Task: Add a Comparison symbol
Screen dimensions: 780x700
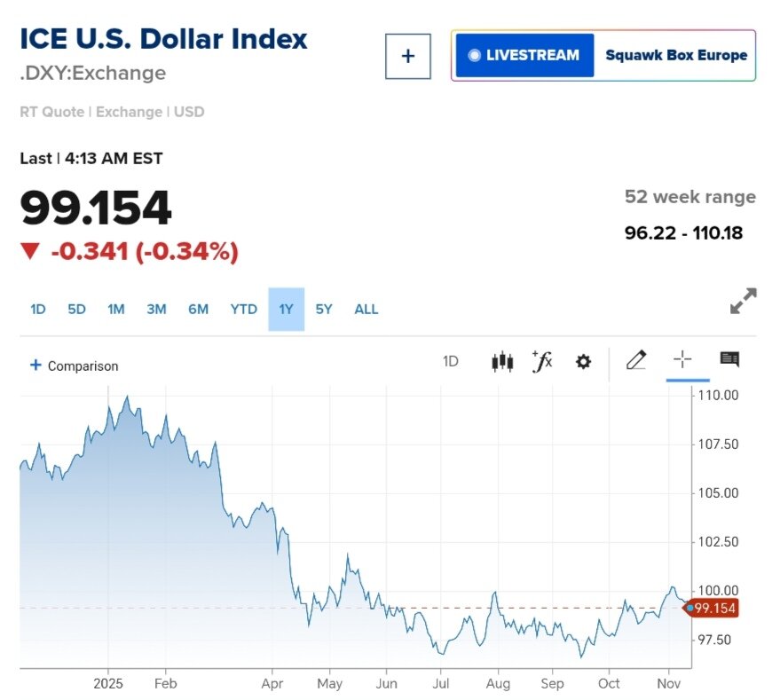Action: pyautogui.click(x=74, y=366)
